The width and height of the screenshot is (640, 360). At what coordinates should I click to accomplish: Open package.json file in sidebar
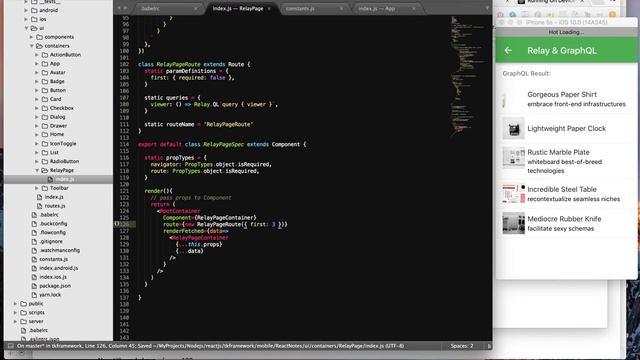(55, 286)
